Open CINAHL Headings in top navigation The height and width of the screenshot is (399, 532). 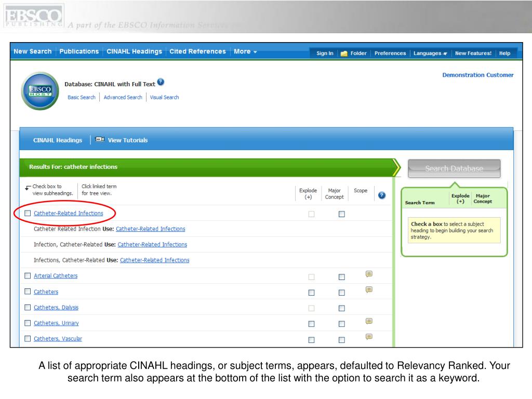(135, 51)
